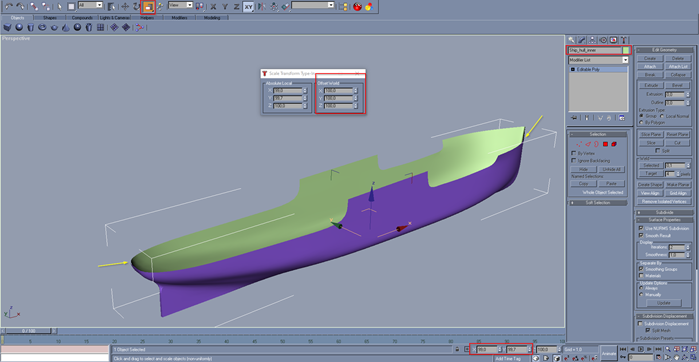Click the Pin Stack icon
The width and height of the screenshot is (699, 362).
(574, 118)
